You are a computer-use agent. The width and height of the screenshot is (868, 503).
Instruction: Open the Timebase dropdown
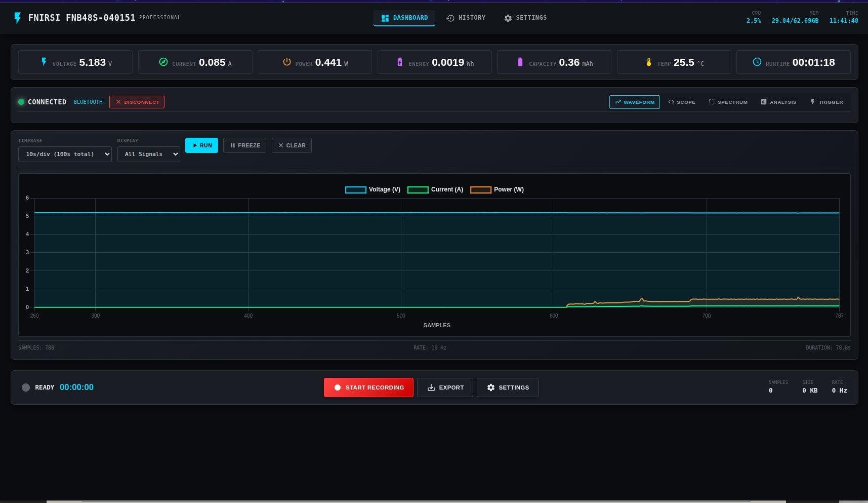click(65, 154)
